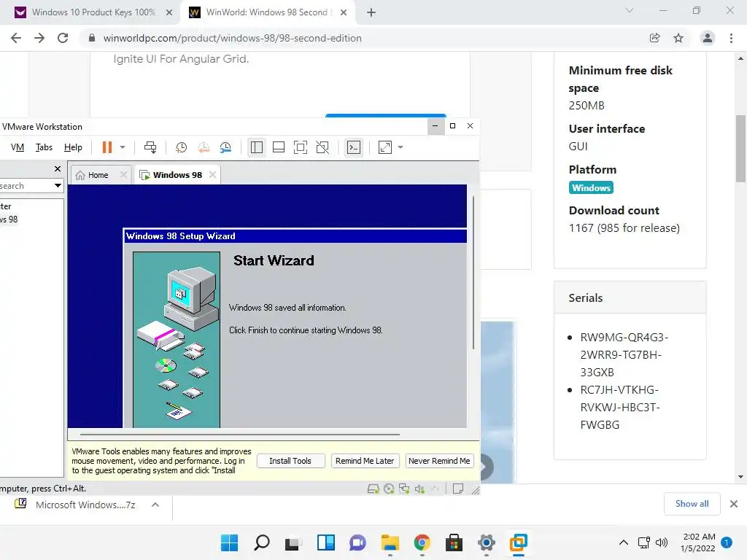This screenshot has width=747, height=560.
Task: Expand the stretch guest dropdown arrow
Action: click(x=400, y=147)
